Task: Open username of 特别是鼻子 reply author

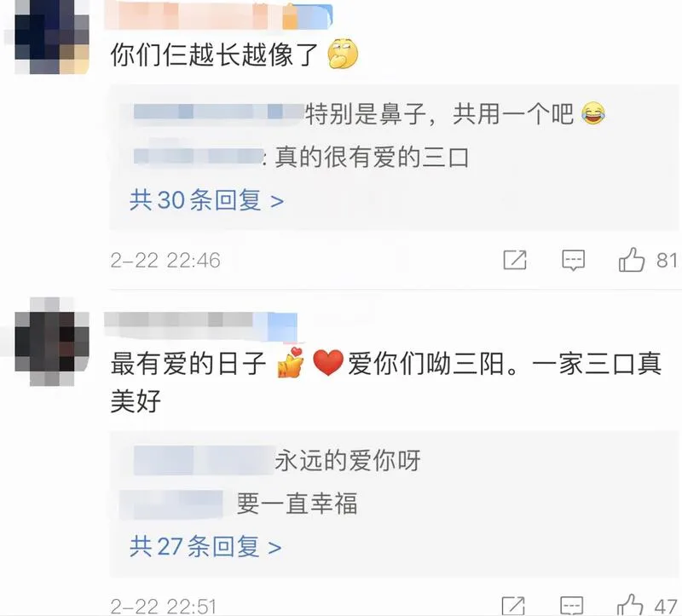Action: coord(219,112)
